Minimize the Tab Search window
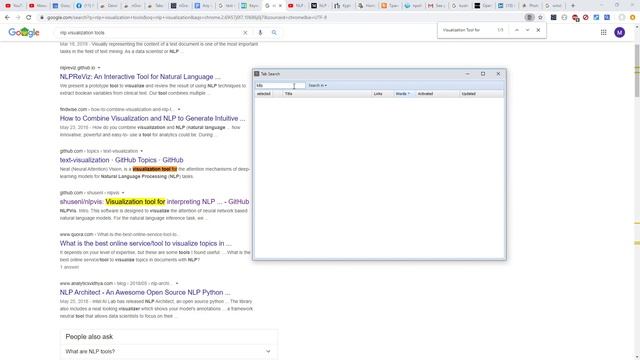Screen dimensions: 640x360 click(x=467, y=74)
